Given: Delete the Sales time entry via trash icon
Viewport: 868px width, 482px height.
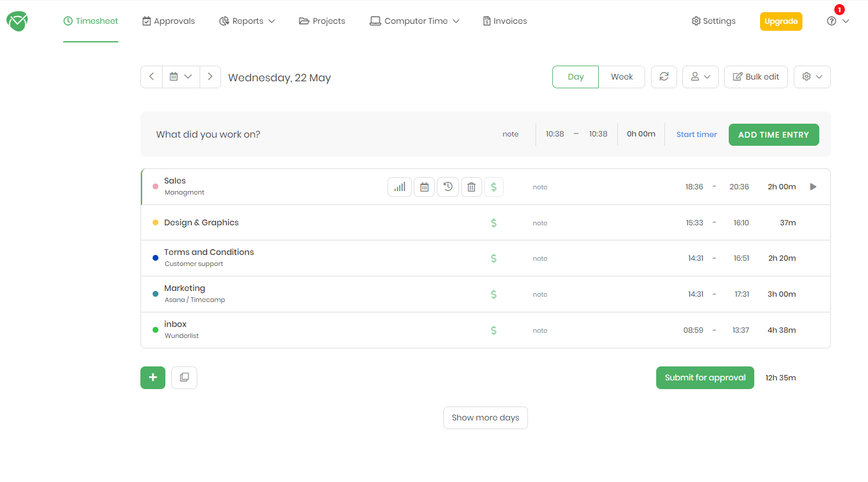Looking at the screenshot, I should (x=471, y=186).
